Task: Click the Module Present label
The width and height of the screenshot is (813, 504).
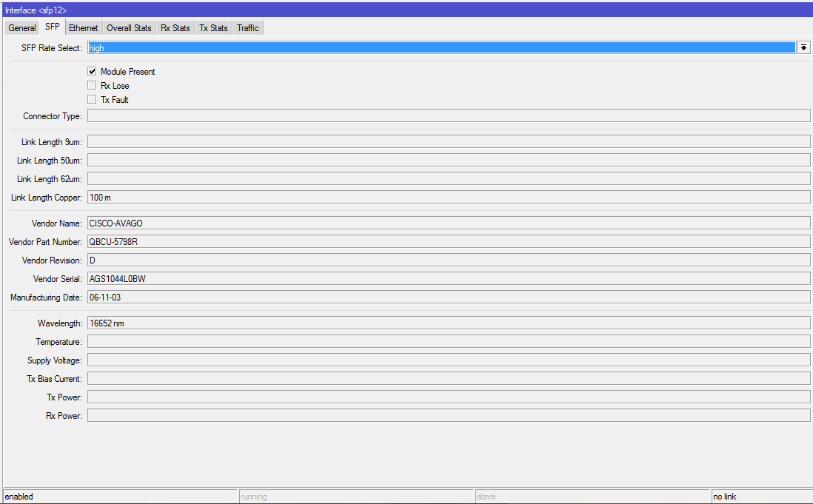Action: (x=127, y=72)
